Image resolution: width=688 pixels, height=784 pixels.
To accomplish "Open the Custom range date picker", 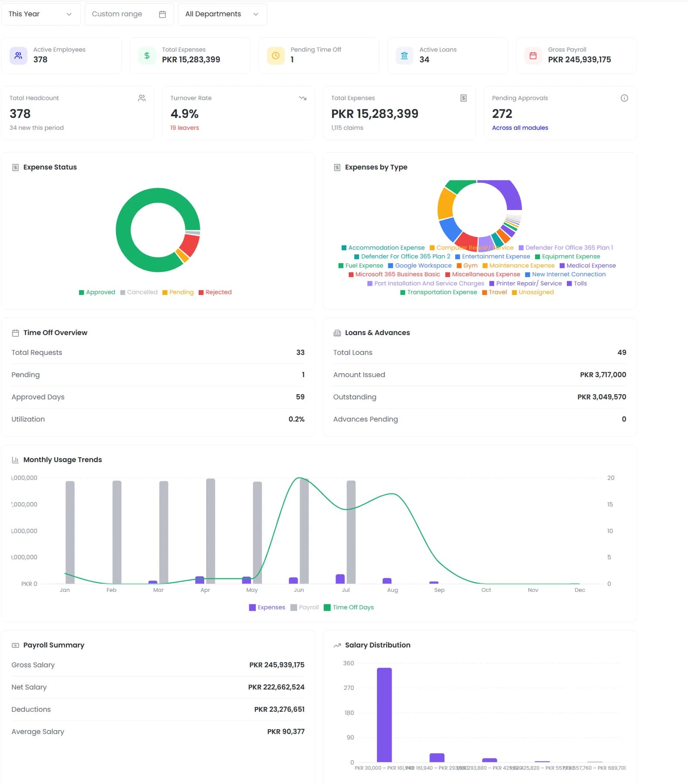I will tap(129, 14).
